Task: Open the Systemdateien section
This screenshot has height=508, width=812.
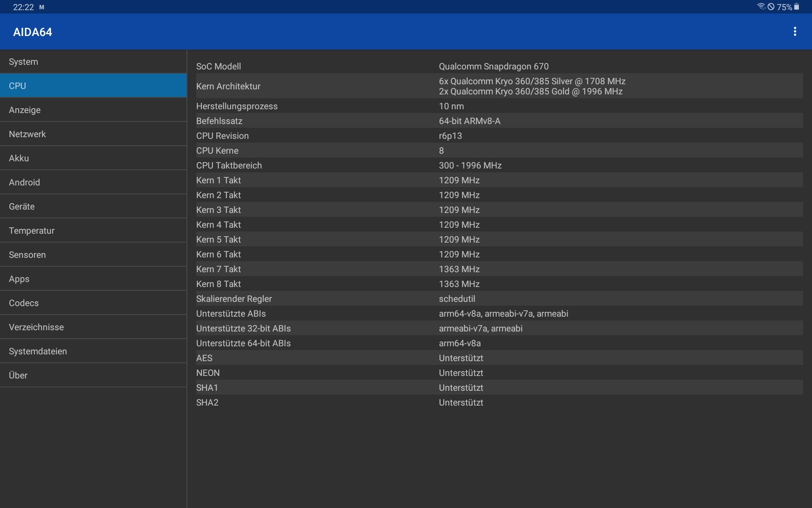Action: pos(93,351)
